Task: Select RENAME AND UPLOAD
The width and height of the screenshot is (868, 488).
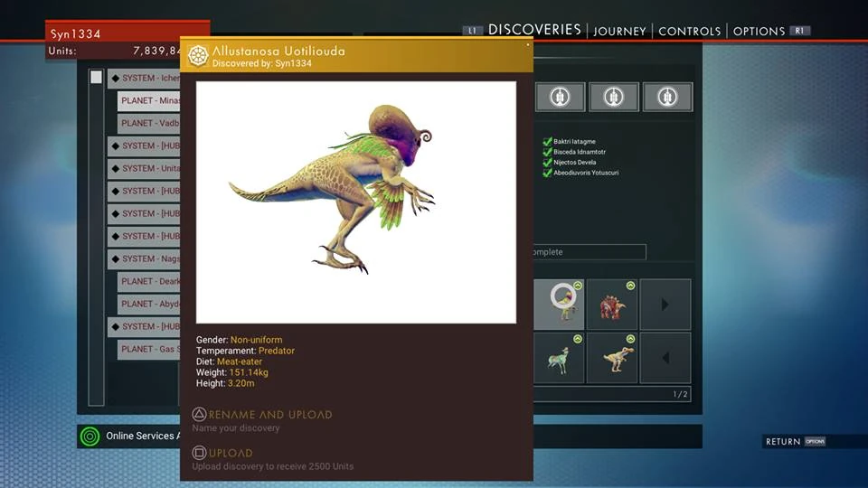Action: coord(270,415)
